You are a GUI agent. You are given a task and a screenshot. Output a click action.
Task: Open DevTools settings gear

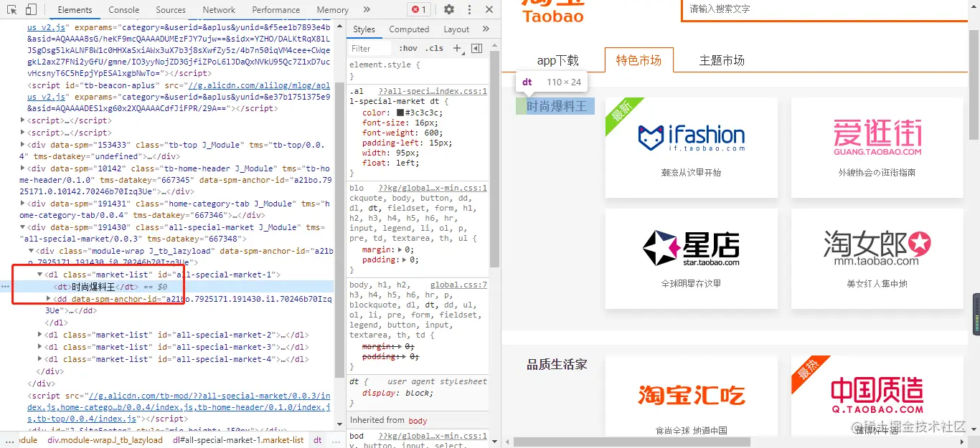pos(449,9)
